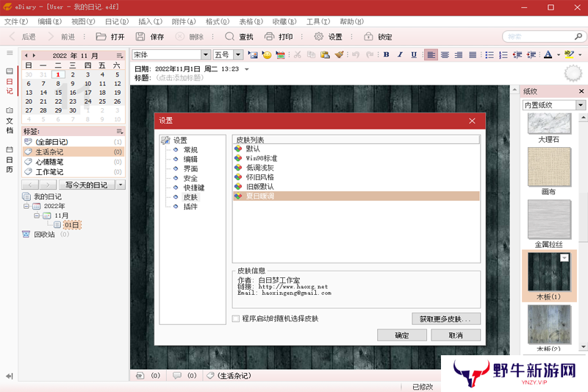588x392 pixels.
Task: Collapse the 2022年 tree node
Action: (x=26, y=207)
